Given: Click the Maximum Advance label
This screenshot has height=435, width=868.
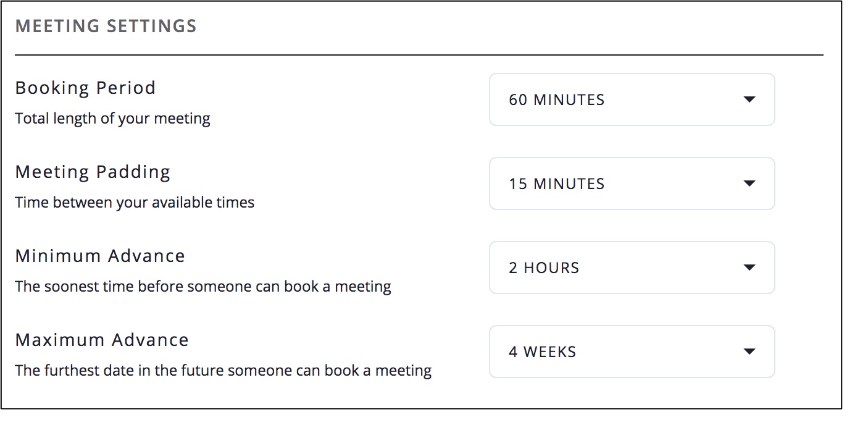Looking at the screenshot, I should (x=102, y=340).
